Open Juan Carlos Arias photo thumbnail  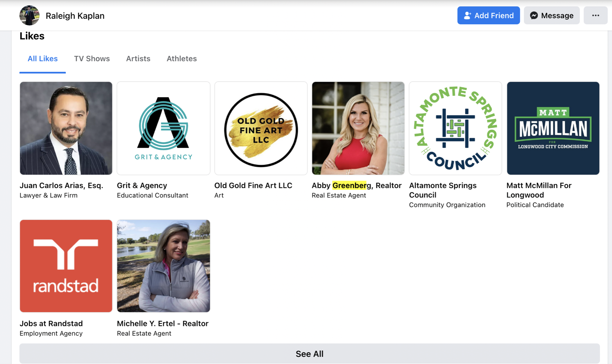tap(66, 128)
